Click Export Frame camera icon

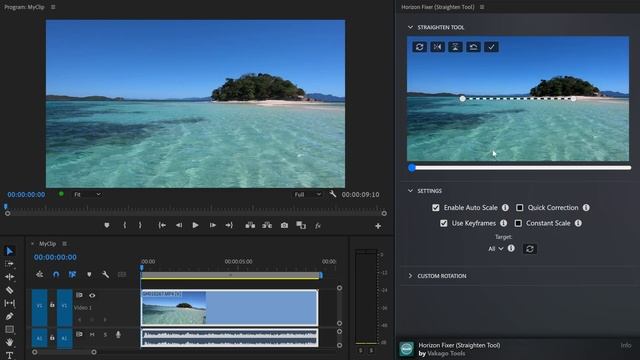pyautogui.click(x=284, y=225)
